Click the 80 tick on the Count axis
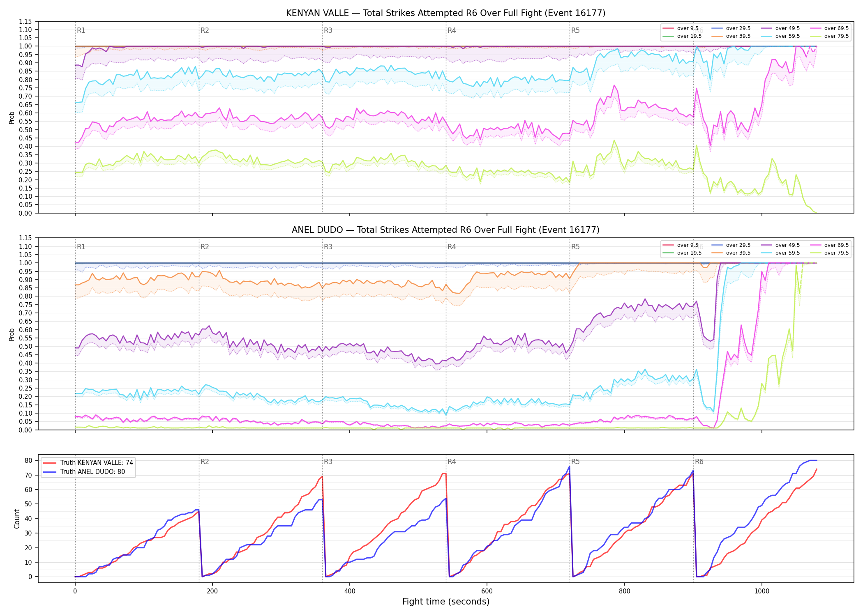Screen dimensions: 863x616 [29, 460]
